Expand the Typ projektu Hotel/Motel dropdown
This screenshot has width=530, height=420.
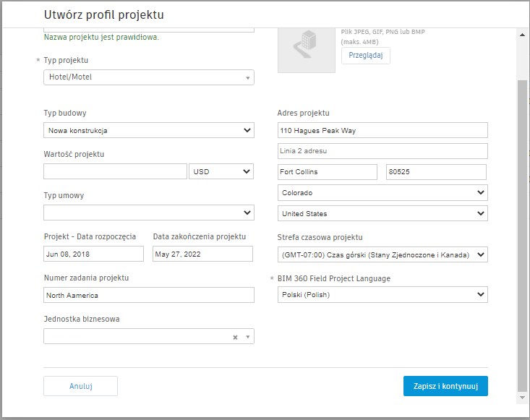pos(247,77)
